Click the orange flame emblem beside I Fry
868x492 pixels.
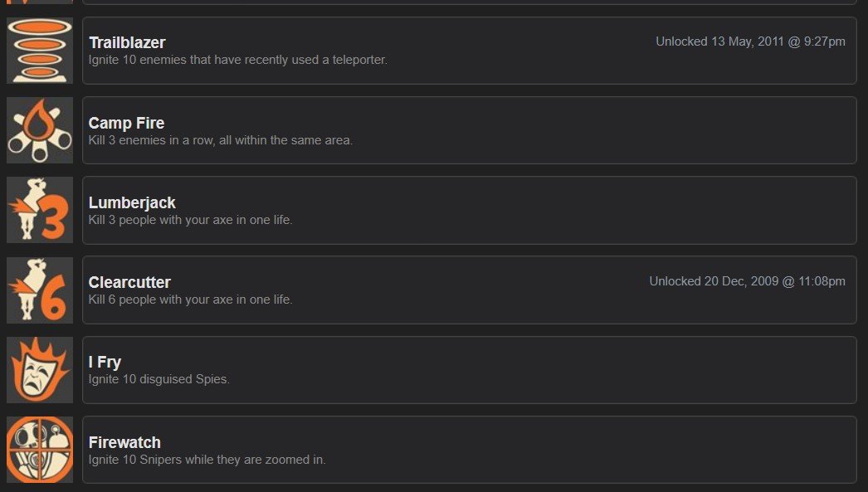point(39,370)
